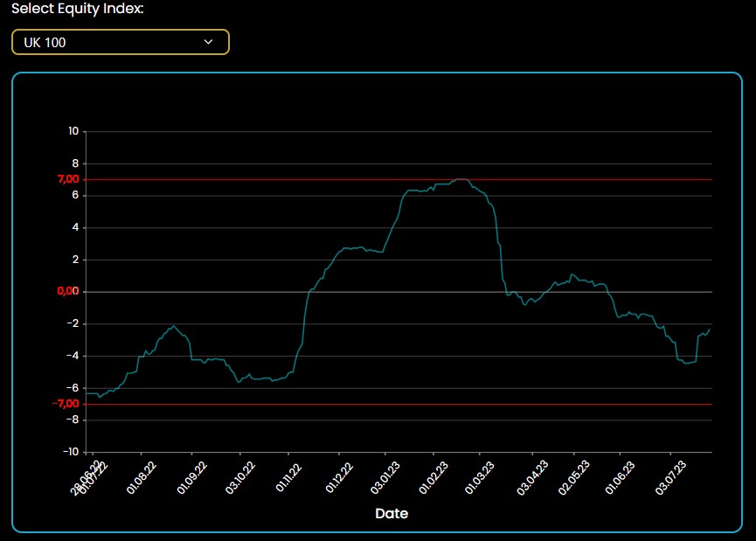Click the y-axis label -4
Image resolution: width=756 pixels, height=541 pixels.
click(x=73, y=356)
